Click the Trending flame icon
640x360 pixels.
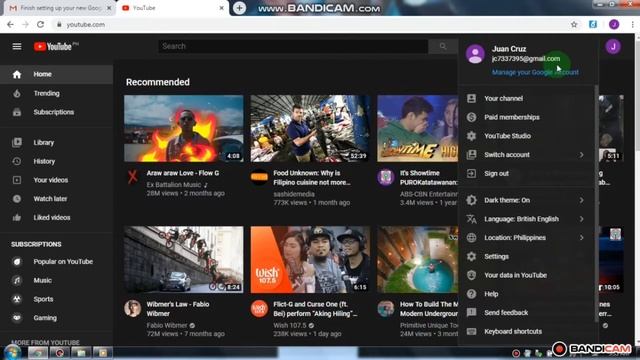[x=17, y=93]
